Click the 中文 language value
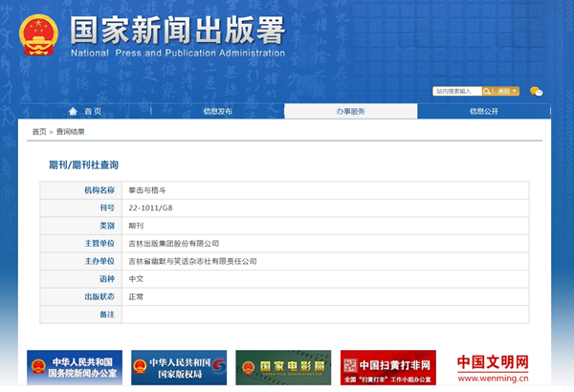 136,279
